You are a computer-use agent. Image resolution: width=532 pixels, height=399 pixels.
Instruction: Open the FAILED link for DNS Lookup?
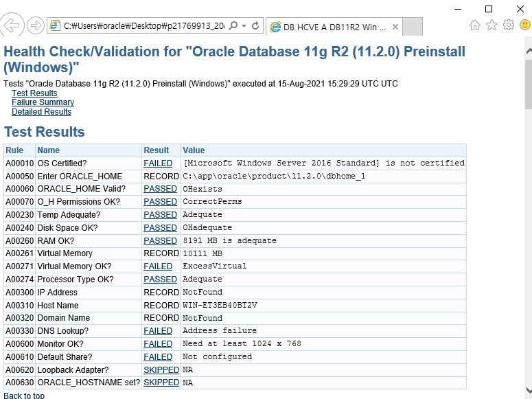pos(158,331)
